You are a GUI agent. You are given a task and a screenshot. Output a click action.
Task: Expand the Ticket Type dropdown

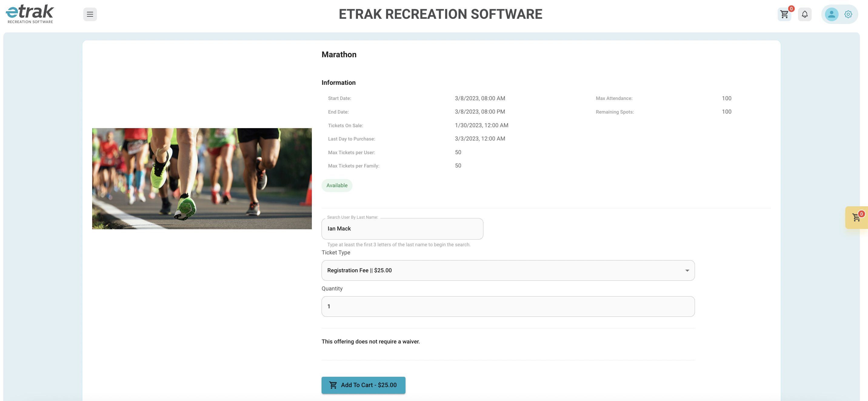point(508,270)
